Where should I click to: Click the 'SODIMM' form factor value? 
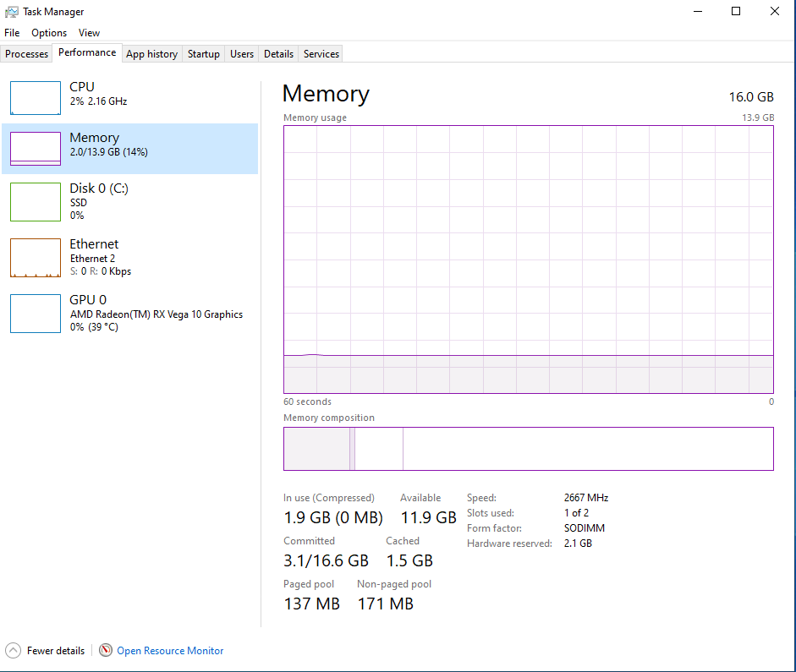point(585,528)
